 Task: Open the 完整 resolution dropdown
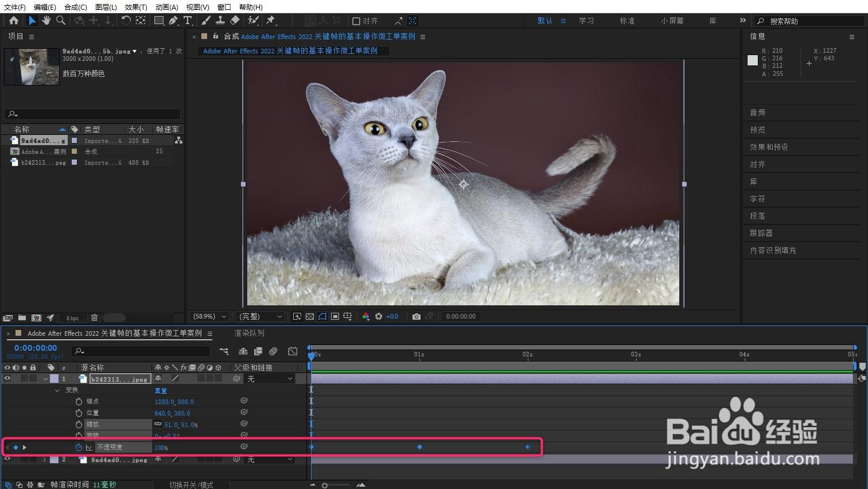[260, 316]
